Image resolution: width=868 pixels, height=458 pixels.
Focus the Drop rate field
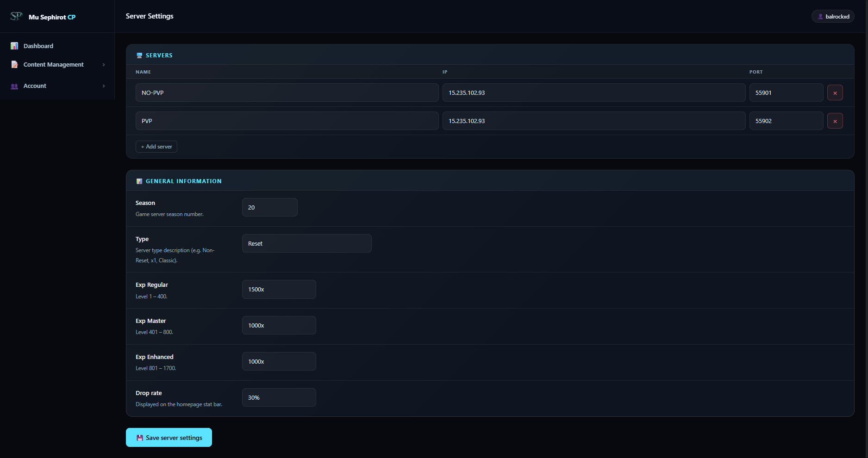[x=279, y=397]
